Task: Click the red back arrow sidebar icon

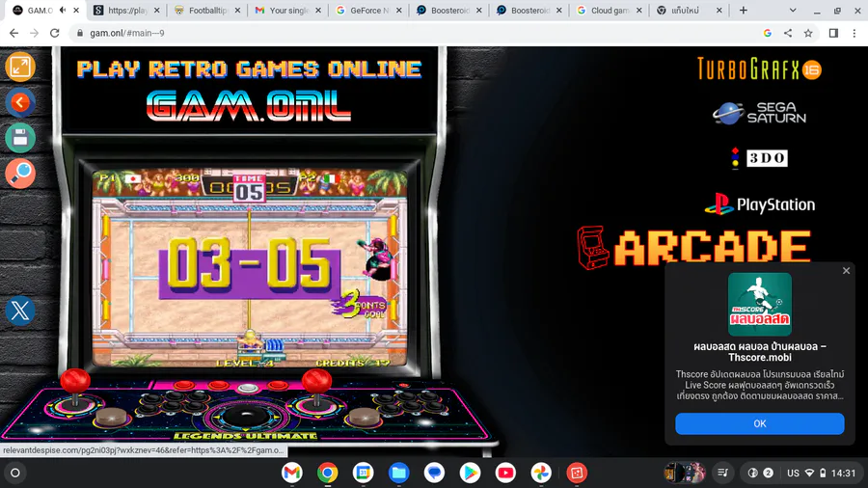Action: [x=20, y=102]
